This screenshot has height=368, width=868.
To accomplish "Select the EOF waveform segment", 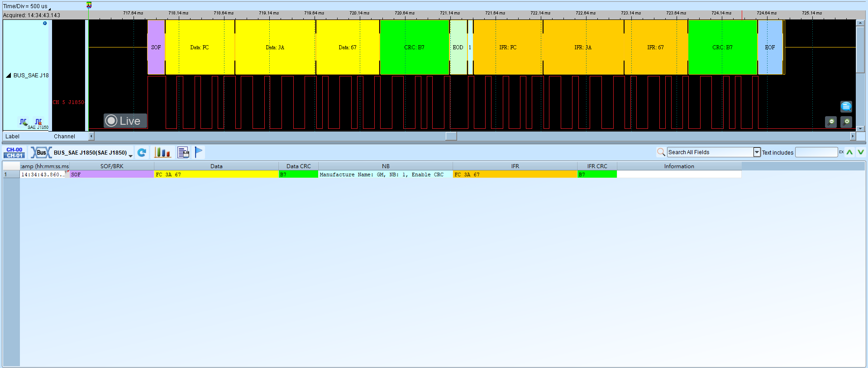I will point(770,47).
